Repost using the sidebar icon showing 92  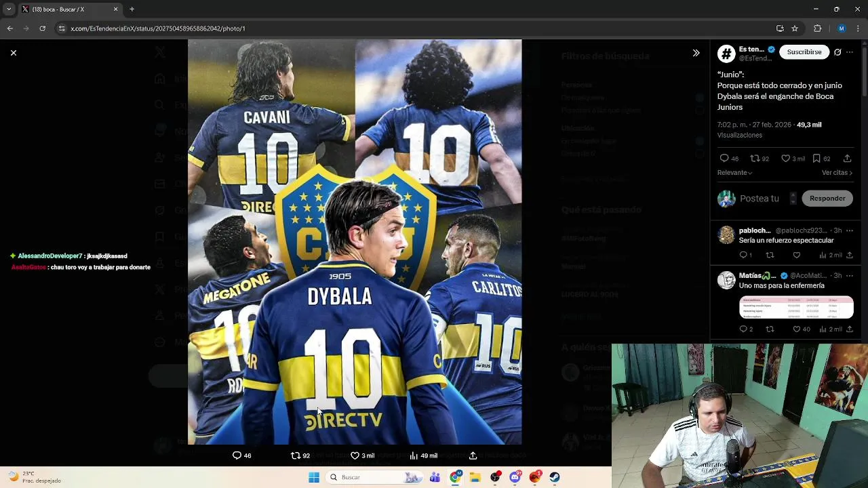(755, 159)
